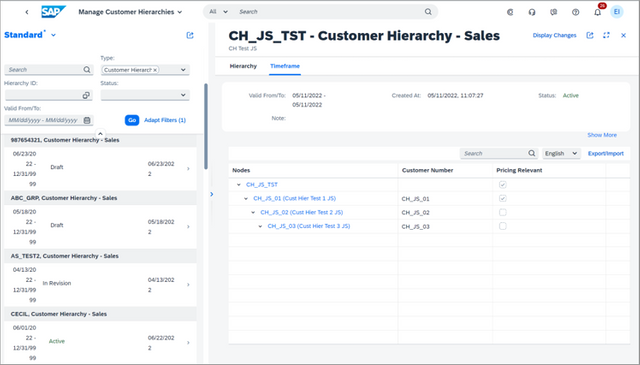Viewport: 640px width, 365px height.
Task: Open CH_JS_03 (Cust Hier Test 3 JS) link
Action: tap(309, 226)
